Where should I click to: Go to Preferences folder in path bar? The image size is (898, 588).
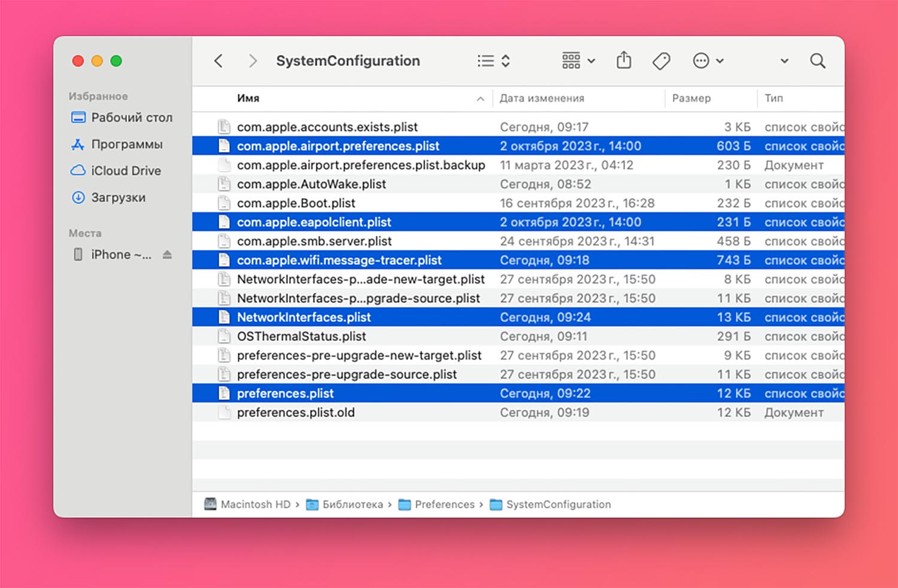444,504
